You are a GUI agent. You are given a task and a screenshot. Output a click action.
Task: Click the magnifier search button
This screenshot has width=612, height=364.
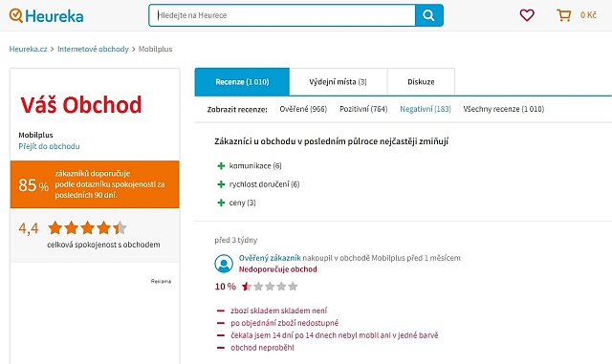429,15
